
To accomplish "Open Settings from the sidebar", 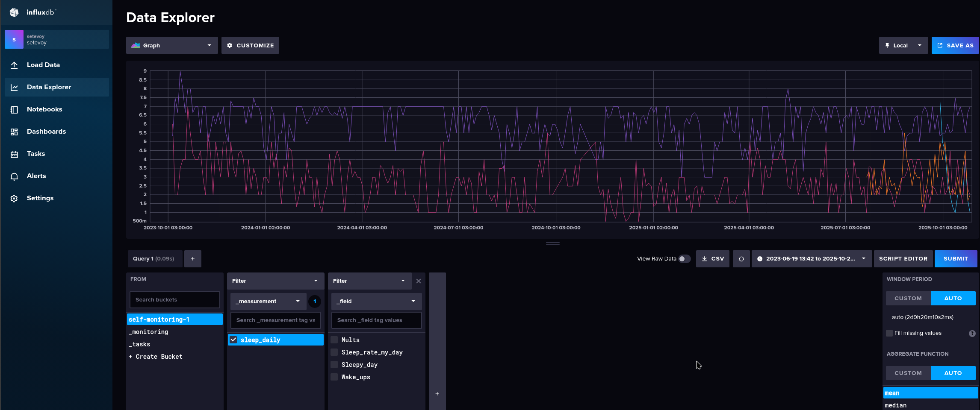I will [40, 198].
